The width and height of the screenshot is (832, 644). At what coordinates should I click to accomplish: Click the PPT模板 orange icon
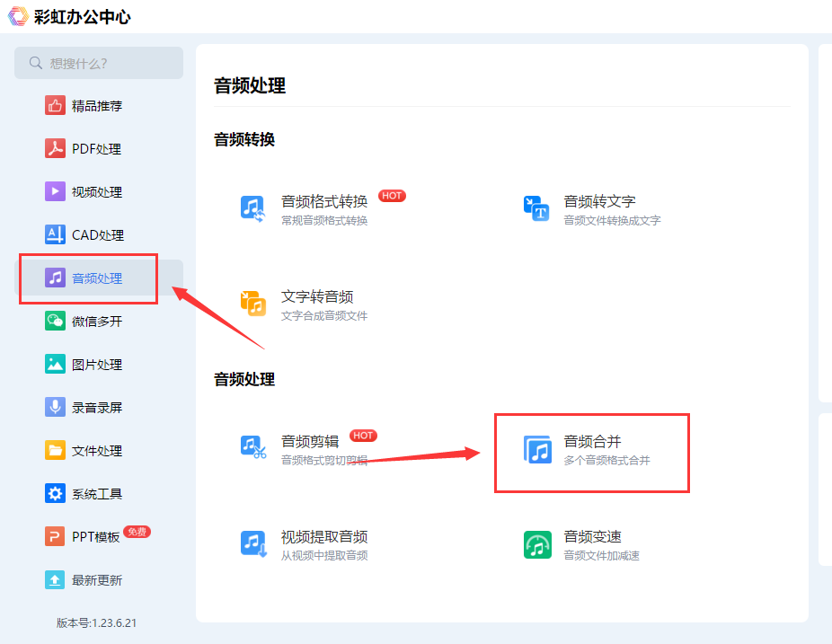55,536
